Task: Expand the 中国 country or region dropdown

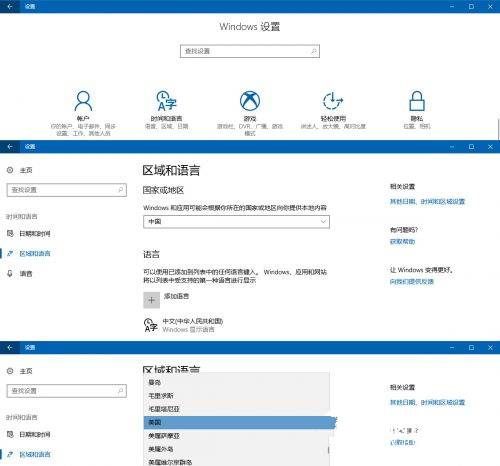Action: click(x=236, y=222)
